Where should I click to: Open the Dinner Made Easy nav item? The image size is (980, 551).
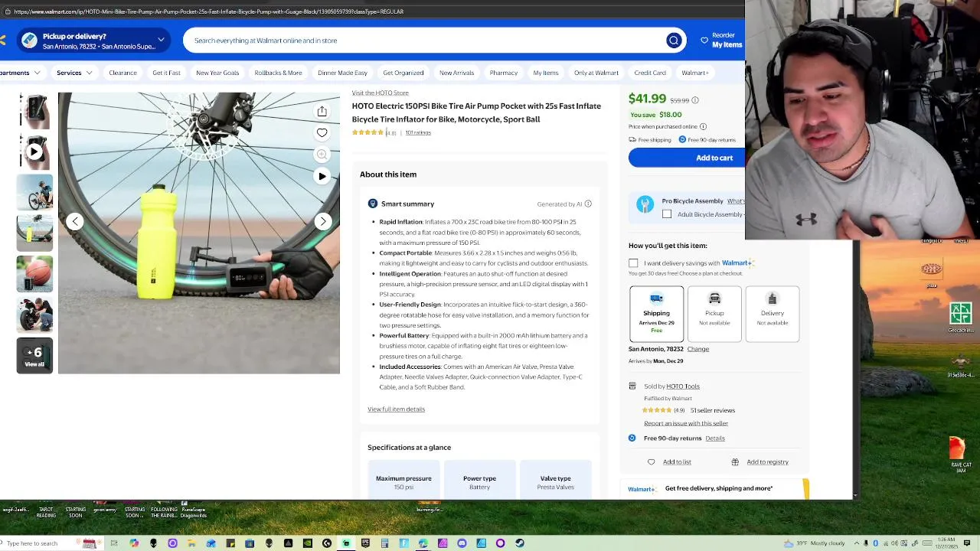[342, 73]
